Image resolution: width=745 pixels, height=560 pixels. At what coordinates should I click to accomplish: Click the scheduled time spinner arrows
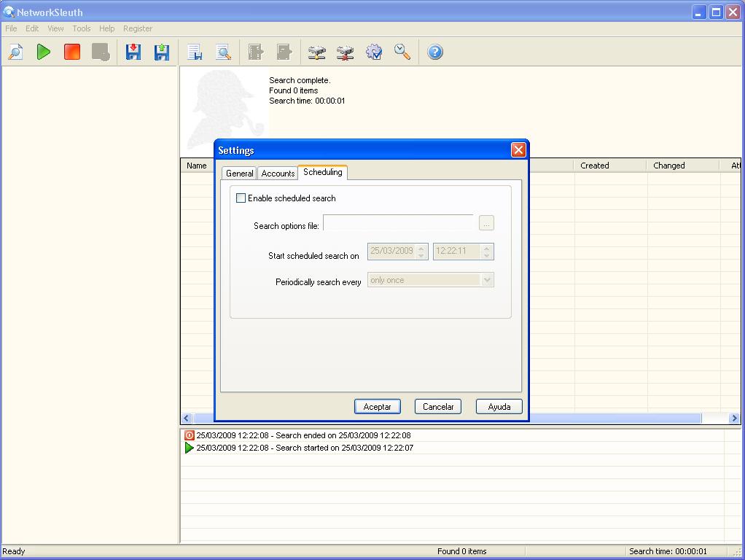(486, 252)
